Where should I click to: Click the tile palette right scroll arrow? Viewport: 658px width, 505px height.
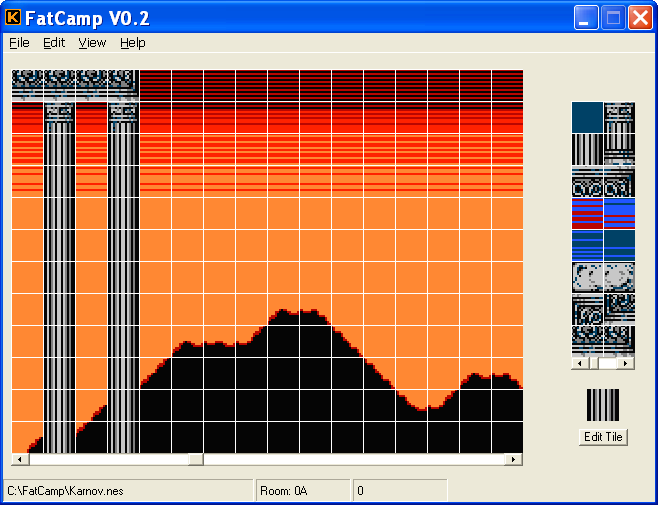tap(629, 363)
